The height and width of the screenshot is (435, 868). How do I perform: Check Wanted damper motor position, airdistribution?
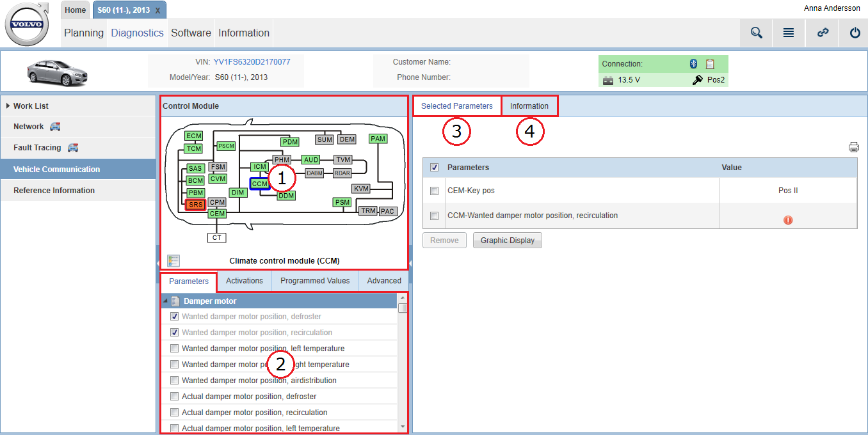174,381
